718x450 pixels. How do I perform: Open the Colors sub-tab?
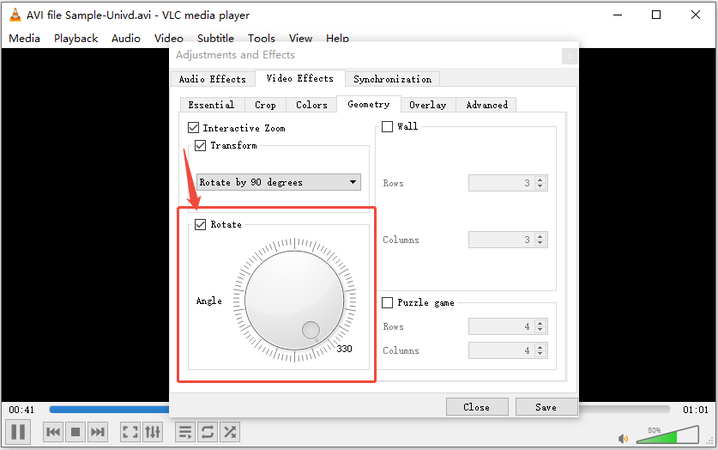coord(311,105)
